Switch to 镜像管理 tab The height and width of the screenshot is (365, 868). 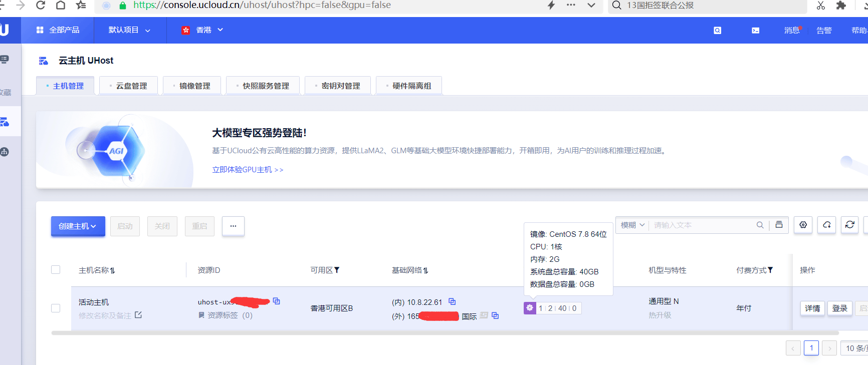192,86
